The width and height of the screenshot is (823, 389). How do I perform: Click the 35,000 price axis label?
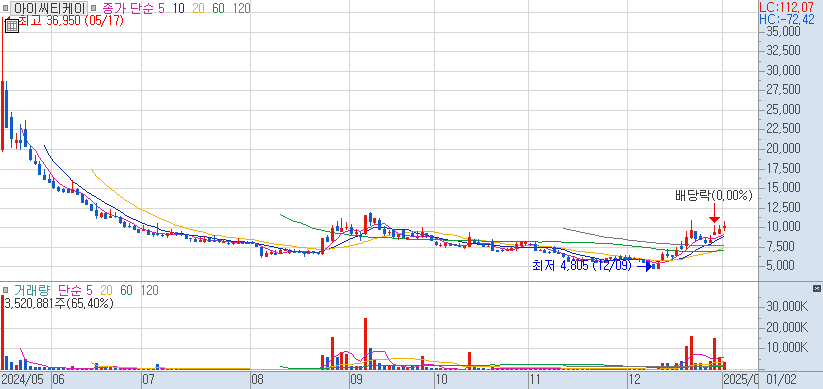click(x=782, y=31)
